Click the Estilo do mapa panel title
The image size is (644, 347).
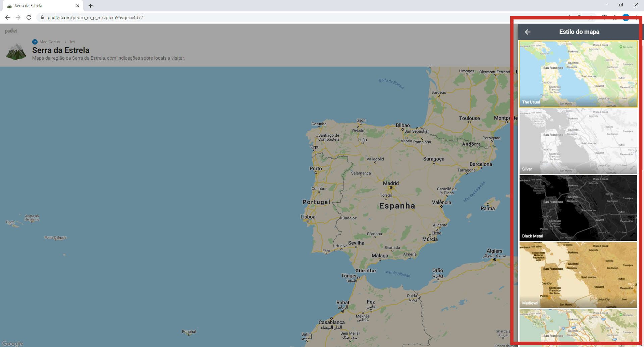click(x=579, y=32)
